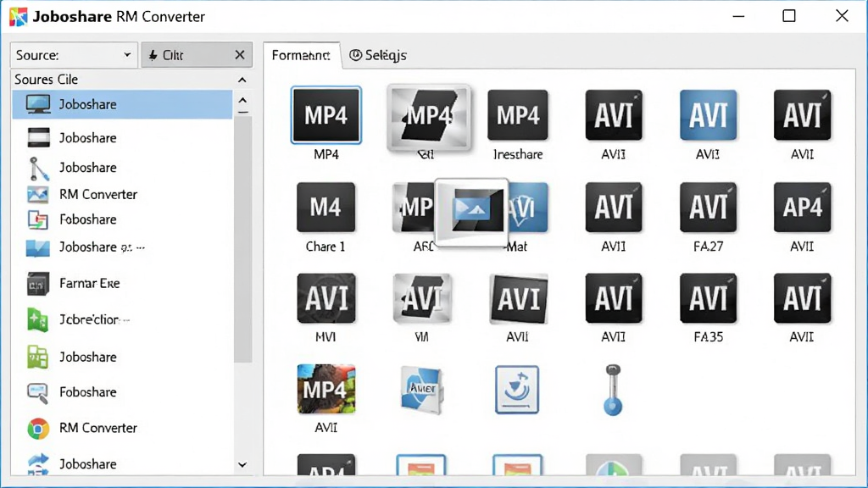Click the source list scroll-up arrow
The width and height of the screenshot is (868, 488).
(242, 101)
